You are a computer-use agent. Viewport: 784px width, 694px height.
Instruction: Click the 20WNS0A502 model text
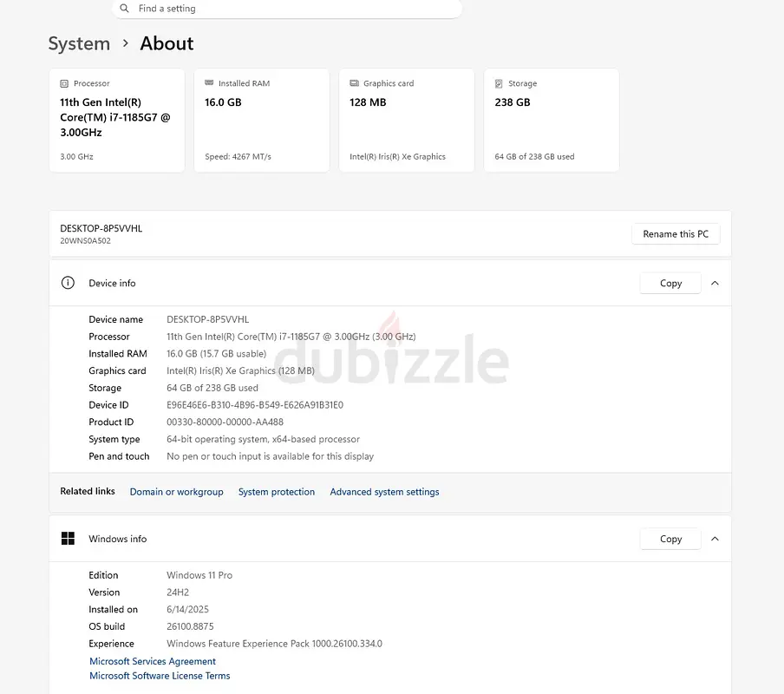(86, 240)
